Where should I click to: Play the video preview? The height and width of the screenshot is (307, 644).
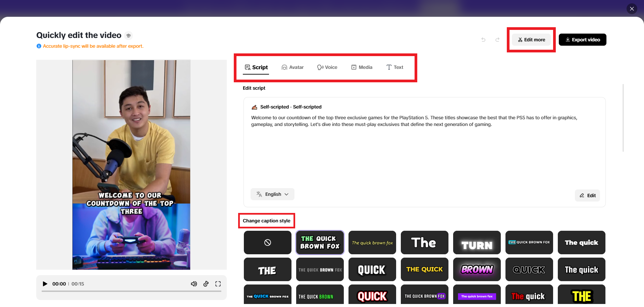pyautogui.click(x=45, y=284)
